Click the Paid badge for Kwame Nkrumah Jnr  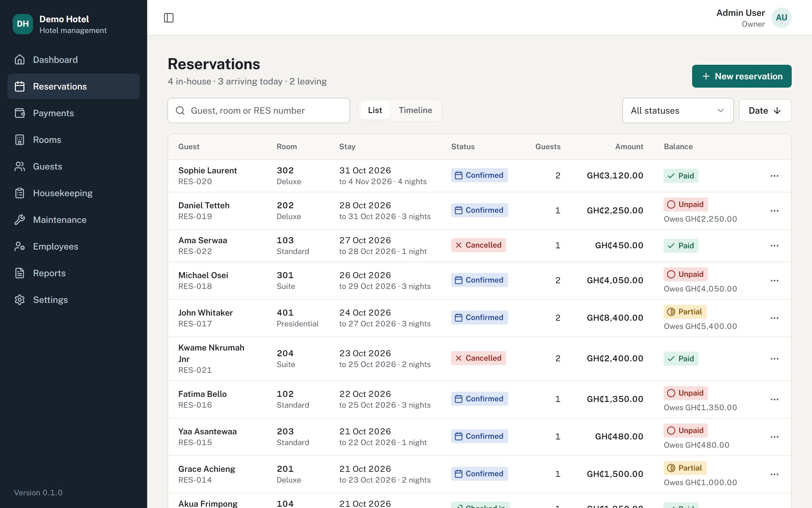tap(681, 358)
